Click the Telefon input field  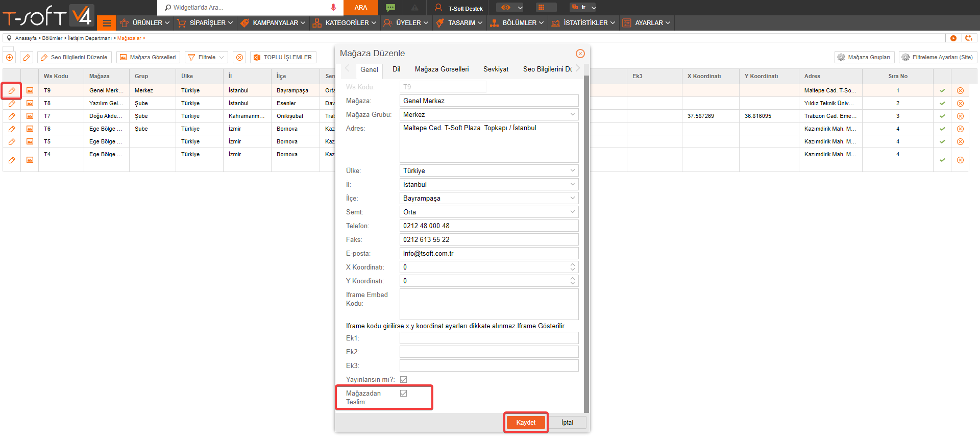489,226
